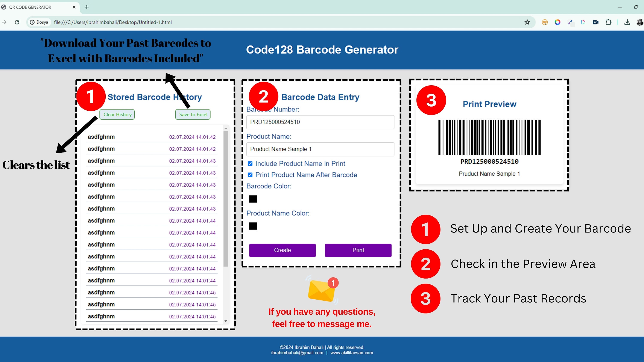Click the www.akillitavsan.com footer link
Image resolution: width=644 pixels, height=362 pixels.
click(351, 353)
